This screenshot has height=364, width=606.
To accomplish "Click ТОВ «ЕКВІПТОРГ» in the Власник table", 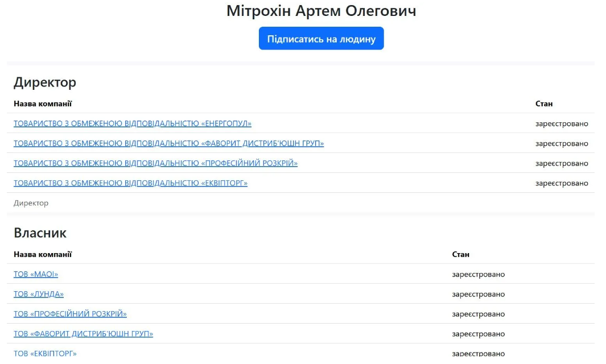I will pos(45,353).
